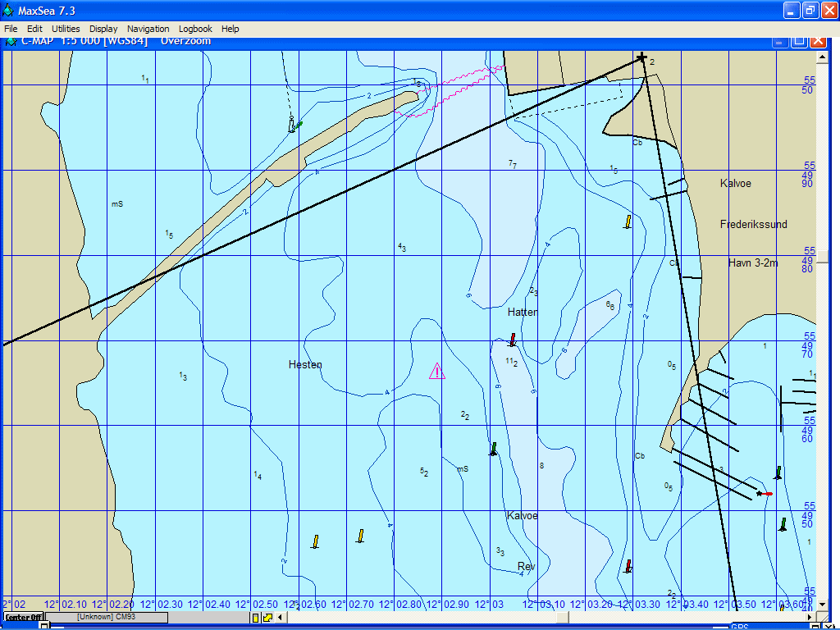
Task: Select the red buoy southeast of Rev
Action: pos(628,566)
